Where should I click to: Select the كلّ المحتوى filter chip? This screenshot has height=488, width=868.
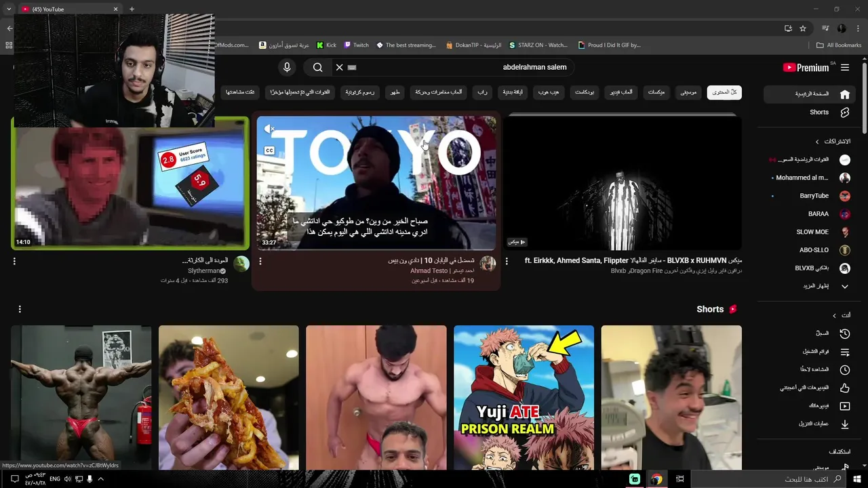coord(724,92)
